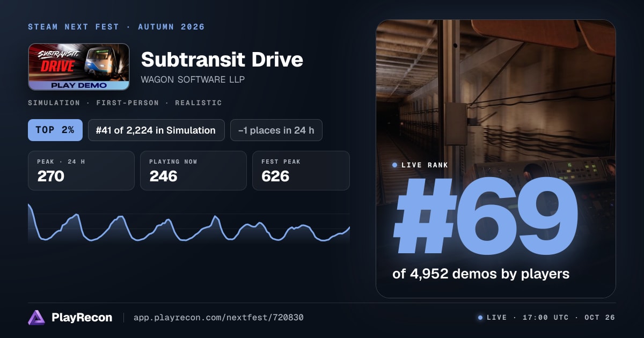
Task: Select the #41 of 2,224 in Simulation chip
Action: [x=156, y=130]
